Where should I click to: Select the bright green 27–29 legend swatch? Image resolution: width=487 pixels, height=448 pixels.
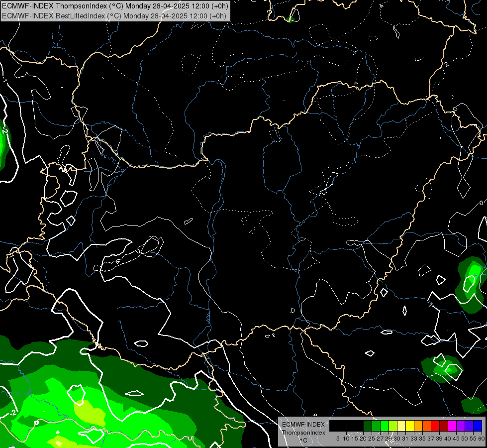(x=385, y=426)
